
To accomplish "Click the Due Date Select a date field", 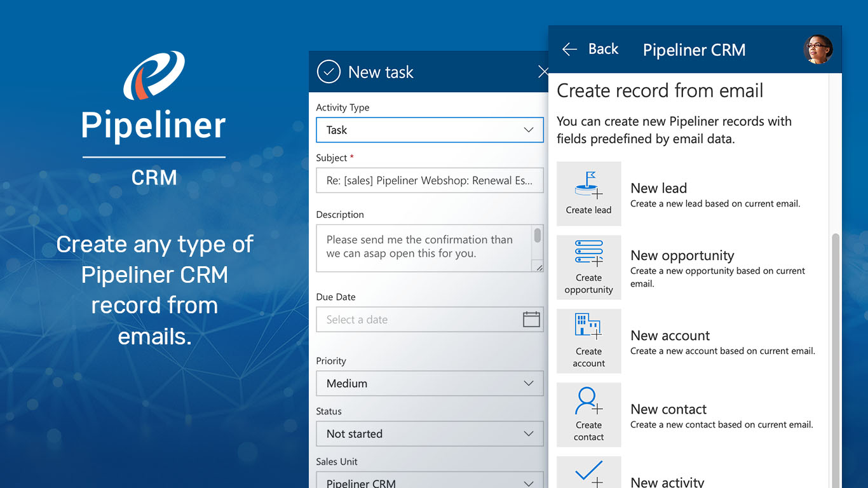I will pos(430,319).
